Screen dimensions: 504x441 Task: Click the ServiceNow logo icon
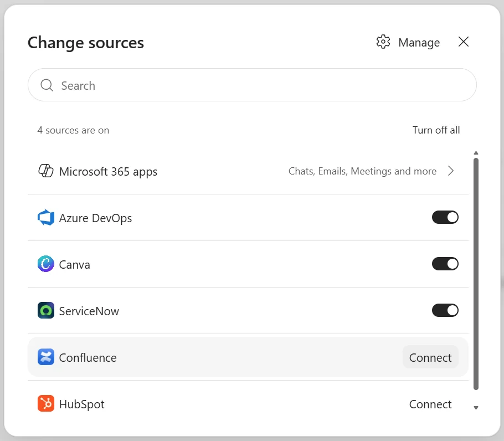click(x=45, y=310)
